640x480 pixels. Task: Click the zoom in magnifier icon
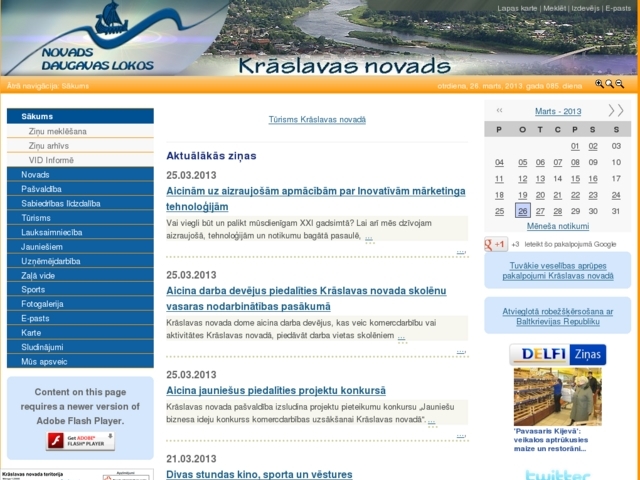pyautogui.click(x=599, y=85)
